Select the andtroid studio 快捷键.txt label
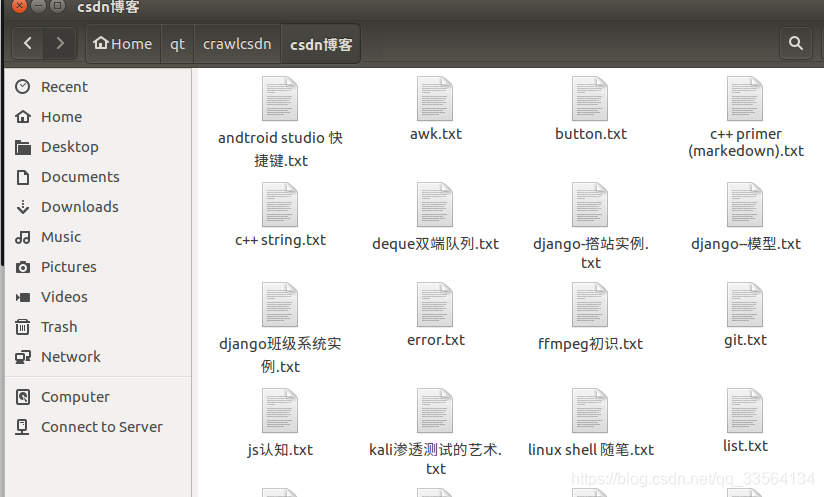This screenshot has height=497, width=824. [x=280, y=149]
